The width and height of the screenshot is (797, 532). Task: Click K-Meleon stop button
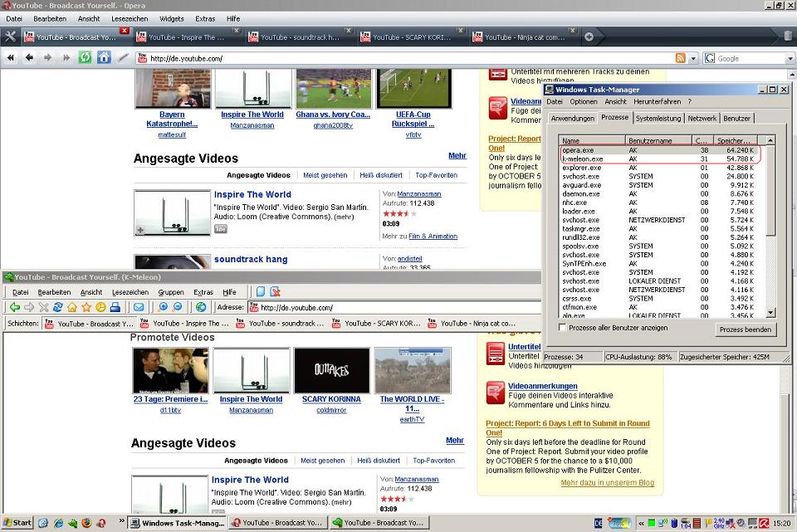(x=44, y=307)
